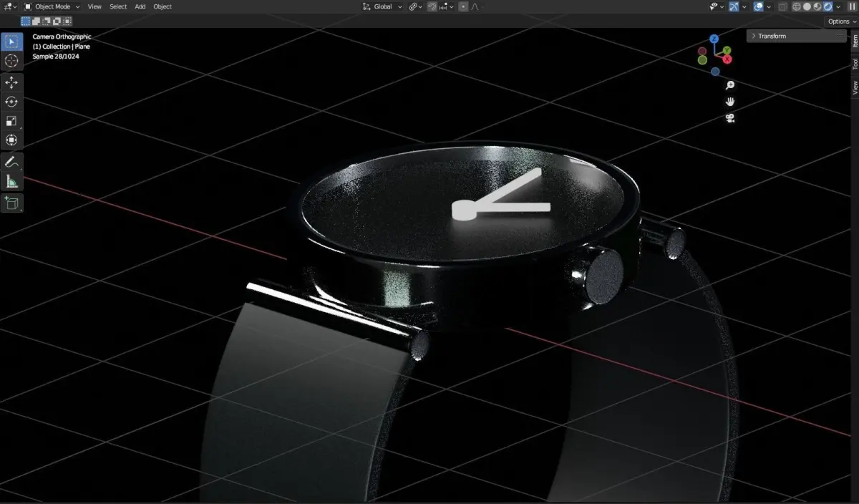Switch to Material Preview shading
This screenshot has height=504, width=859.
coord(817,6)
